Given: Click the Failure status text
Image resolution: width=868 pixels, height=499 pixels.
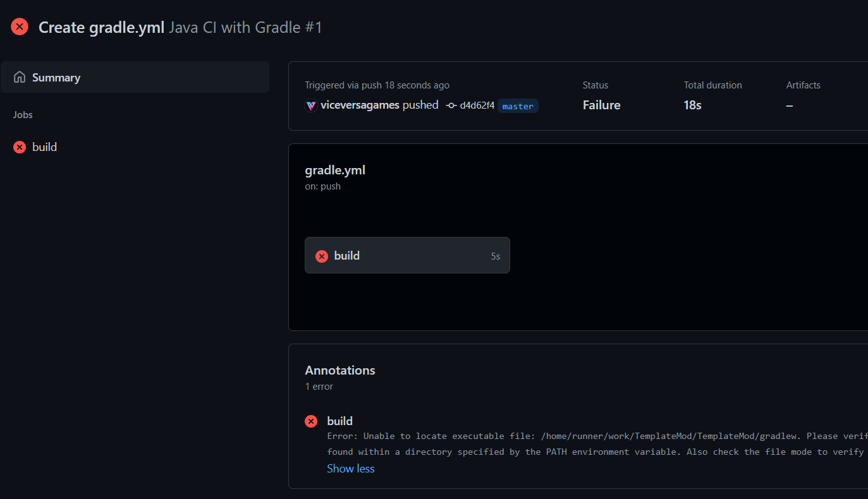Looking at the screenshot, I should 601,105.
